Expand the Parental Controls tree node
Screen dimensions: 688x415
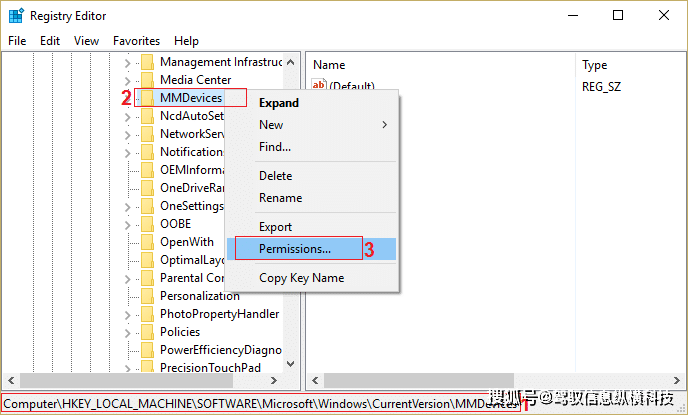tap(127, 278)
